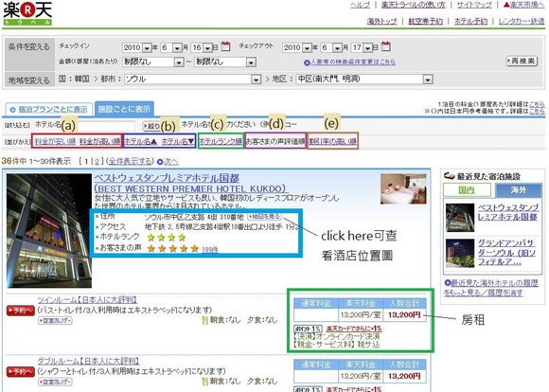Open the hotel room thumbnail photo
Viewport: 549px width, 392px height.
tap(403, 188)
